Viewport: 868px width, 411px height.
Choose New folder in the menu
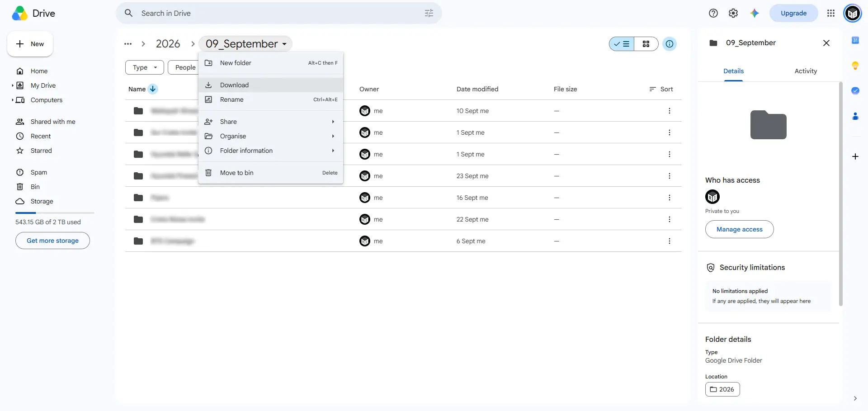[x=271, y=63]
